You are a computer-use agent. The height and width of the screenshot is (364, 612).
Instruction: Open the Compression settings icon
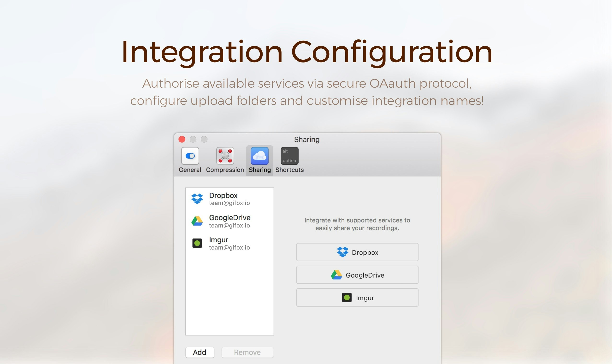225,156
